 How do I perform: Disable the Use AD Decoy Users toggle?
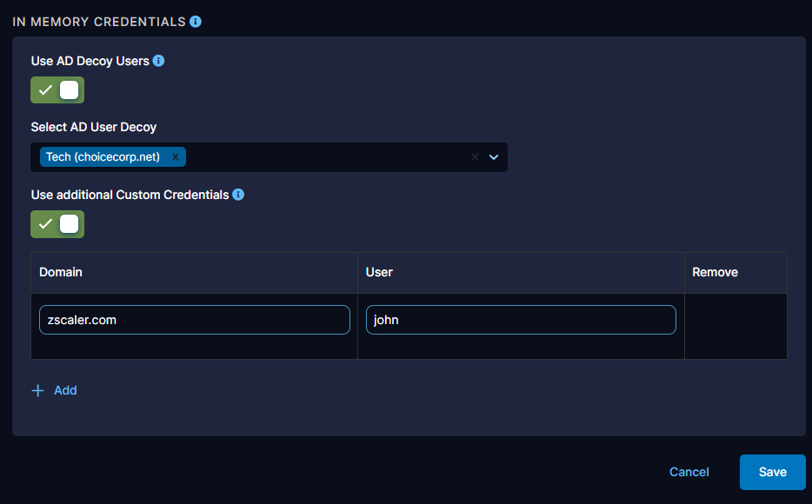tap(57, 90)
